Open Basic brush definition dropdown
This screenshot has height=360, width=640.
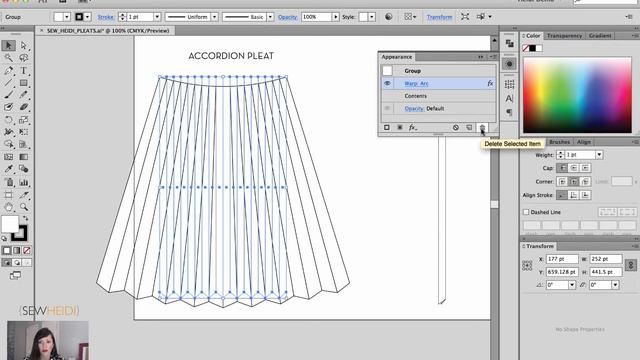coord(270,17)
